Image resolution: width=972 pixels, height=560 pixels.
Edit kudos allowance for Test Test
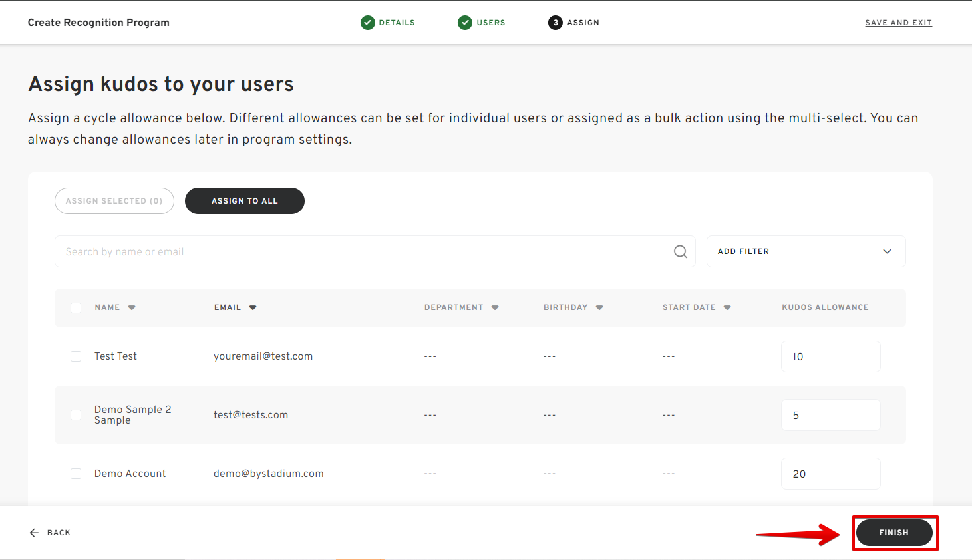(x=831, y=356)
